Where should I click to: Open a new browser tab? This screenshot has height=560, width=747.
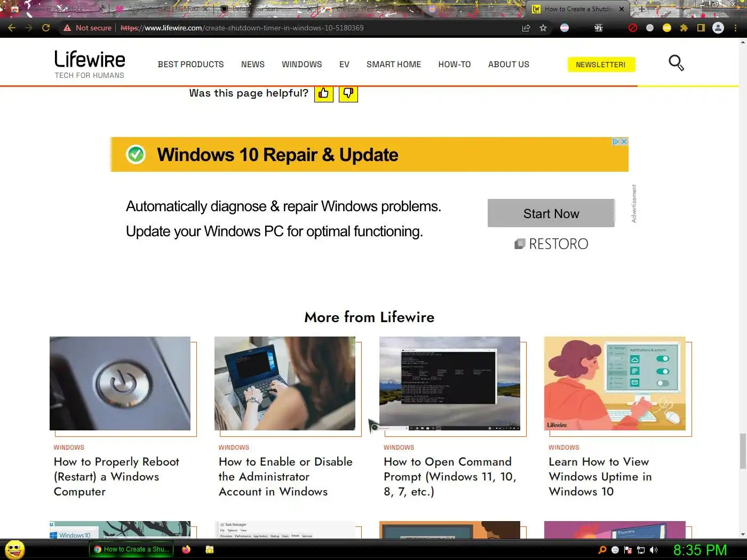point(642,9)
